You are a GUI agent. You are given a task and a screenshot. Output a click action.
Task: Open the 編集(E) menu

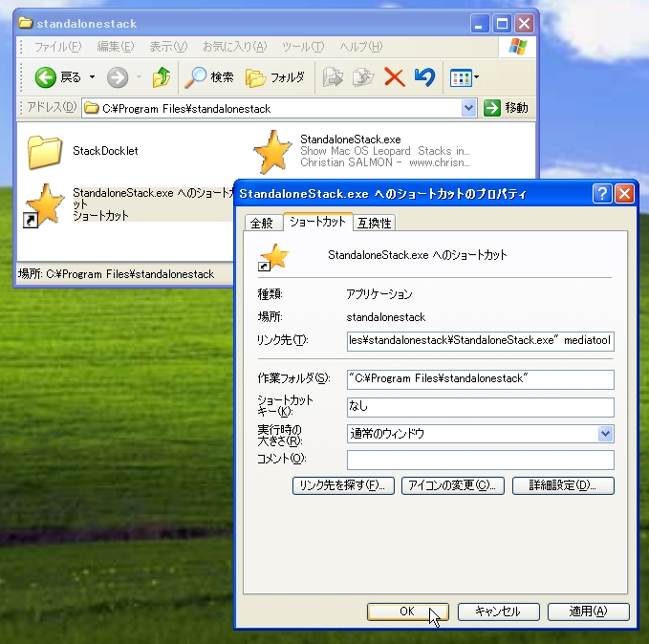point(116,47)
